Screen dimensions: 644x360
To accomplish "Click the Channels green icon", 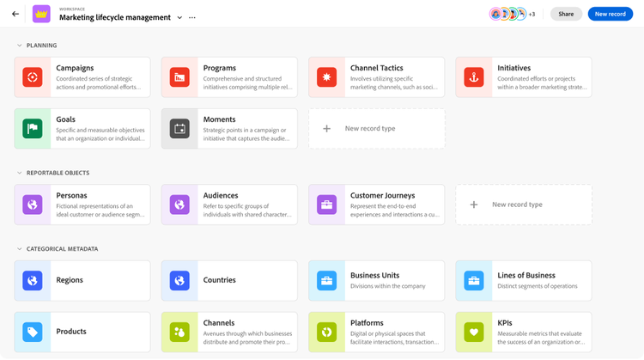I will point(179,332).
